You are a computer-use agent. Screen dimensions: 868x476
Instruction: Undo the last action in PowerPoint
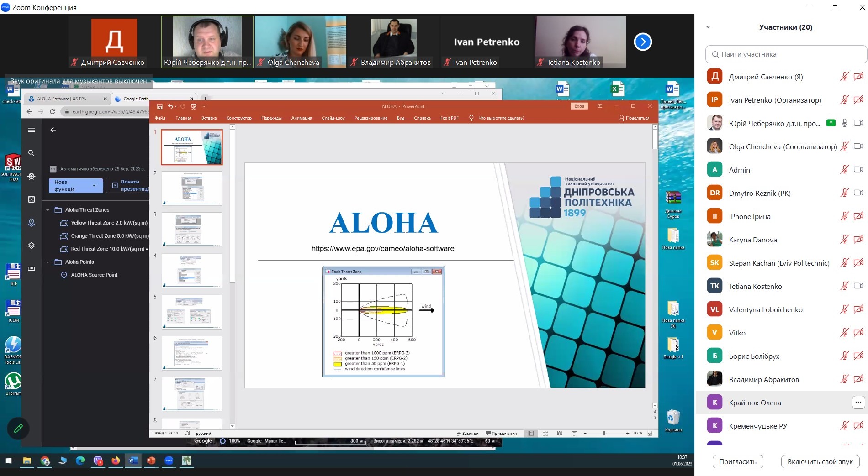click(x=170, y=106)
